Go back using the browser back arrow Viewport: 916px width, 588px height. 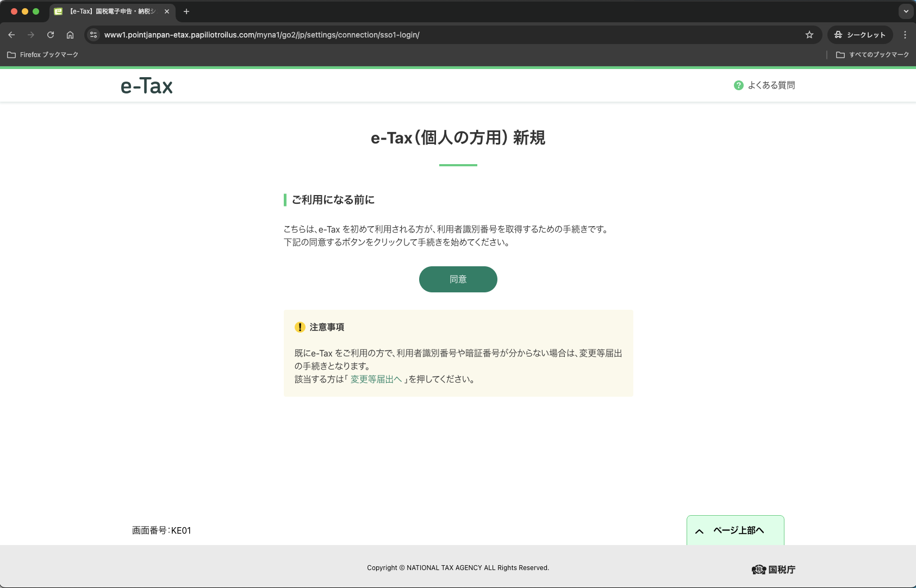[x=11, y=34]
